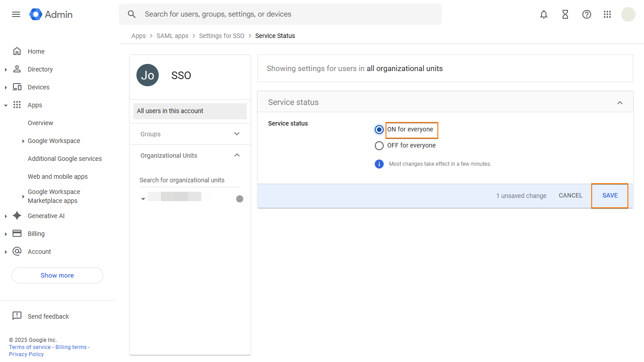Select OFF for everyone

pos(379,145)
